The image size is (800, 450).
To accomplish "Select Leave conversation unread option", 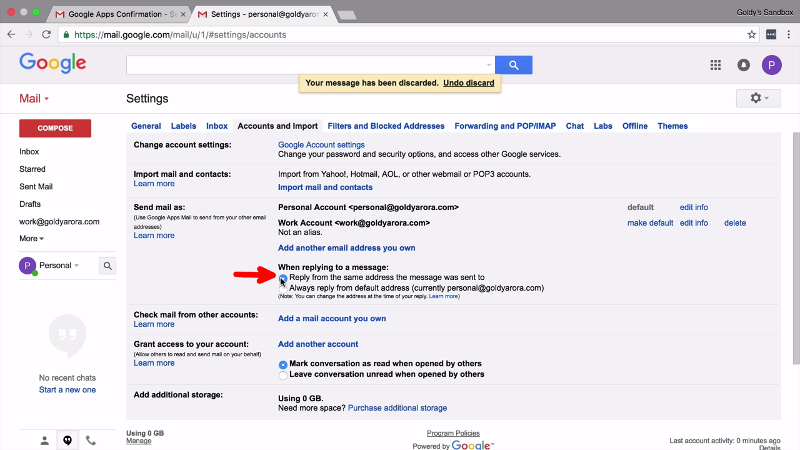I will pos(283,376).
